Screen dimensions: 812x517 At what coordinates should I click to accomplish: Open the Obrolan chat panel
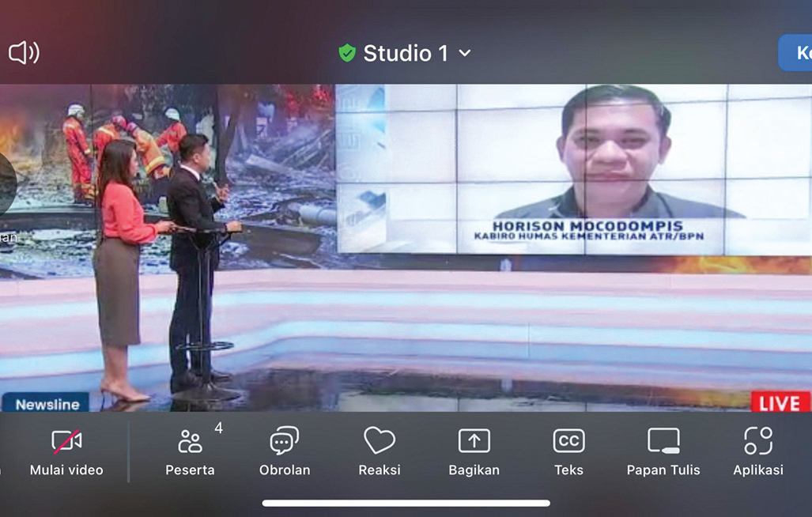tap(285, 452)
